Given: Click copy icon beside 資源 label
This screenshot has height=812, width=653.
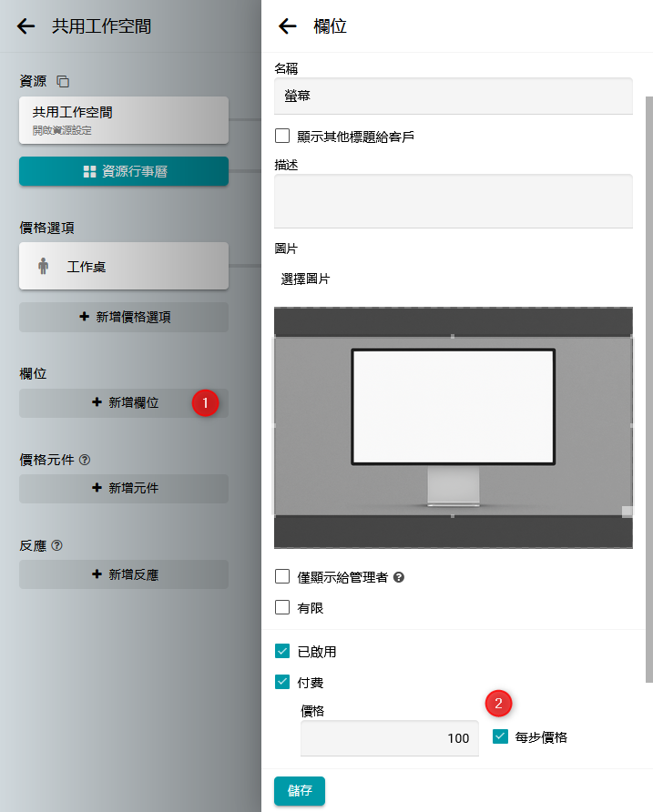Looking at the screenshot, I should pos(63,82).
